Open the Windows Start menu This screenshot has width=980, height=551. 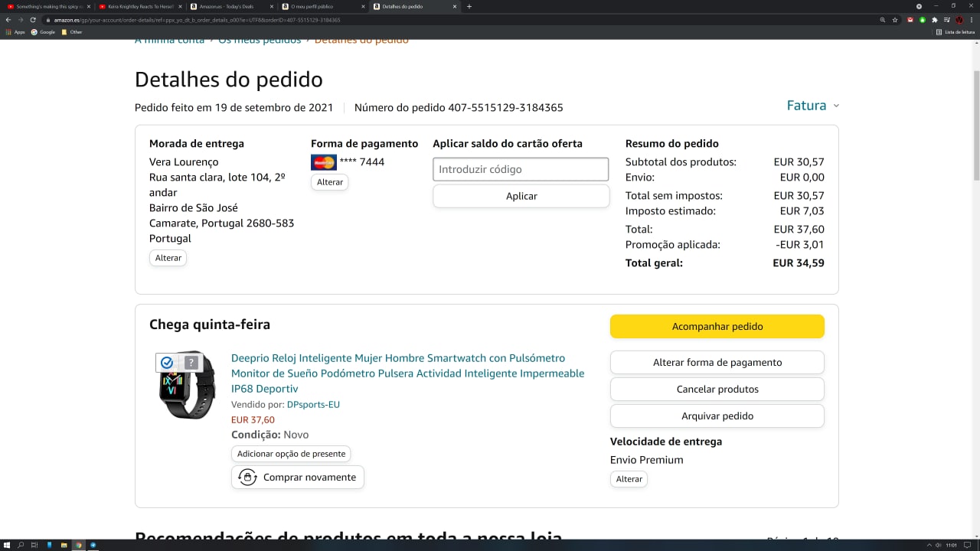pyautogui.click(x=7, y=545)
